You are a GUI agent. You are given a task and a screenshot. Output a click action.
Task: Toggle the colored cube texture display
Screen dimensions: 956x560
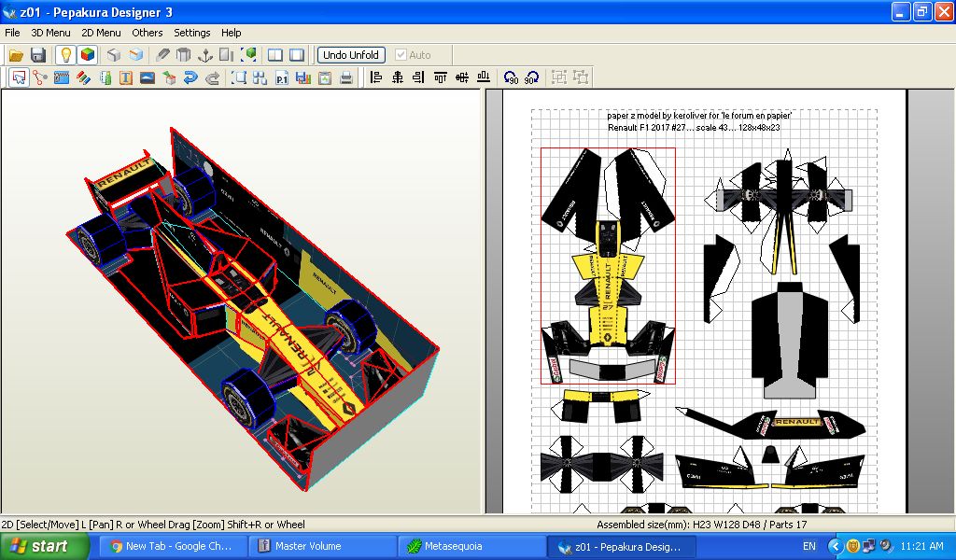coord(88,55)
